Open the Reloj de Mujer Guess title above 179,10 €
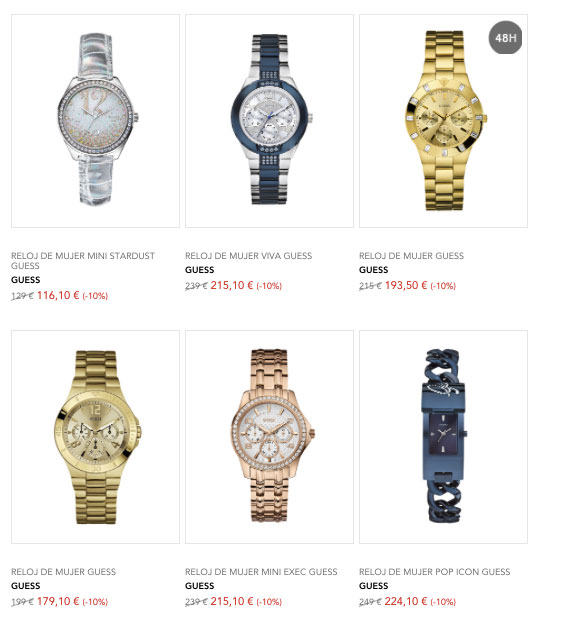This screenshot has width=573, height=620. (63, 572)
